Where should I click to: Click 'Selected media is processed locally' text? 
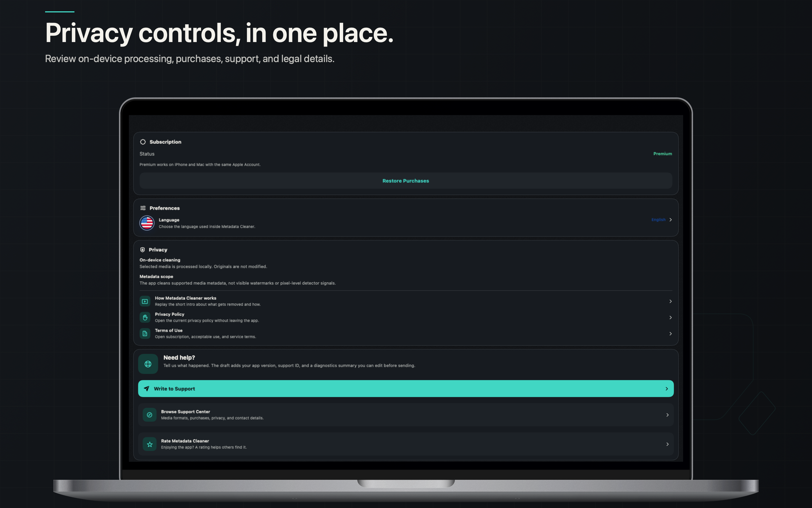(203, 267)
